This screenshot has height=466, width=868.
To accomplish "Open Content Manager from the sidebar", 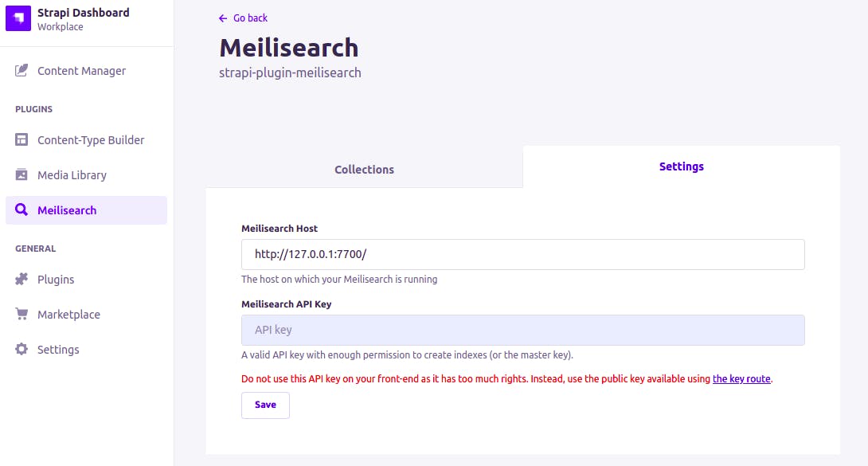I will pos(81,70).
